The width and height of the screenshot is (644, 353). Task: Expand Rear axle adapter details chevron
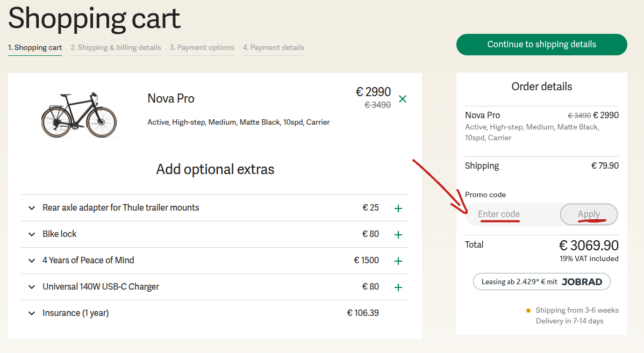point(32,208)
